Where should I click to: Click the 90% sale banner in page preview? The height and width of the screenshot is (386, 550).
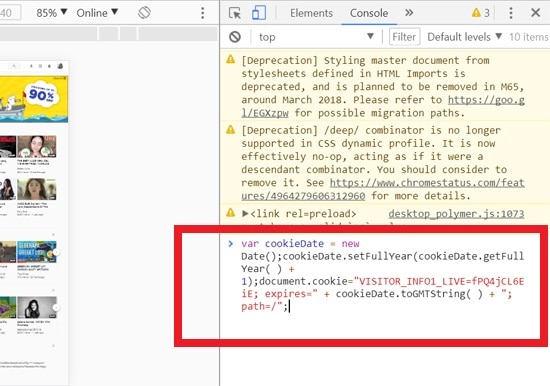click(34, 99)
